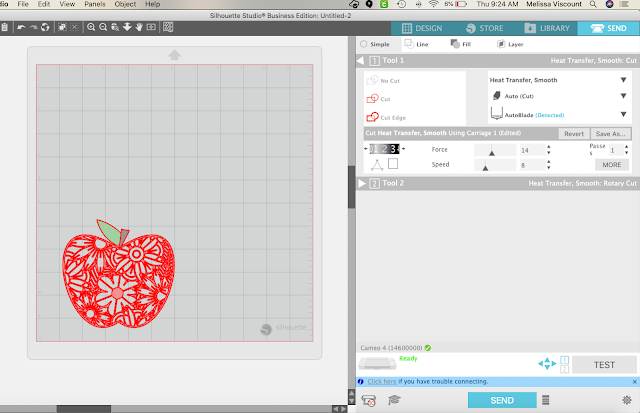The height and width of the screenshot is (413, 640).
Task: Zoom in on the canvas
Action: [x=91, y=27]
